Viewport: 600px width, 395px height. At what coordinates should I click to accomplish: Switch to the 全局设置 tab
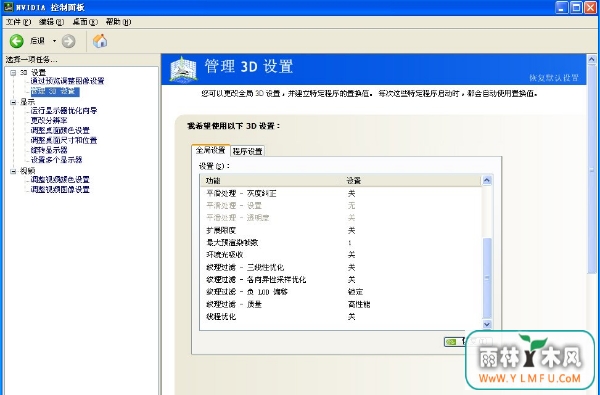210,150
